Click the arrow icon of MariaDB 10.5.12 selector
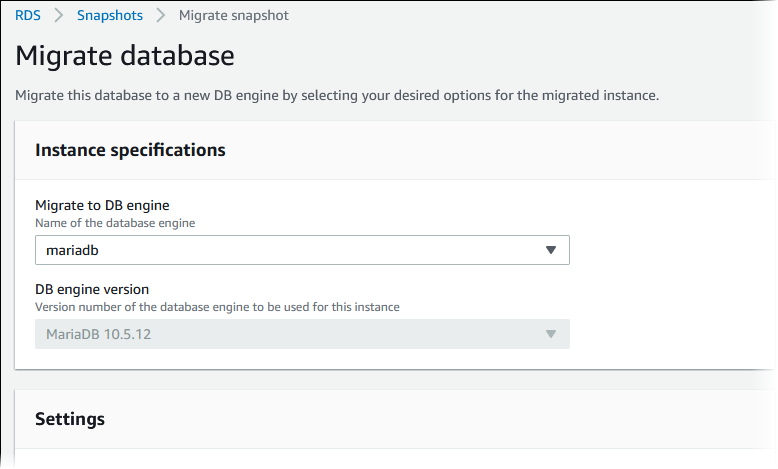Viewport: 778px width, 469px height. point(550,334)
